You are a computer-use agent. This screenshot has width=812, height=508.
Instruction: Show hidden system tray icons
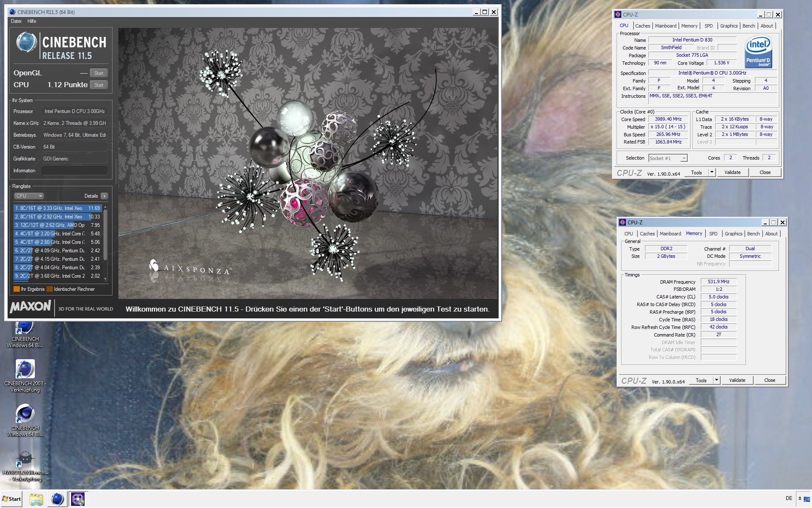(x=800, y=499)
